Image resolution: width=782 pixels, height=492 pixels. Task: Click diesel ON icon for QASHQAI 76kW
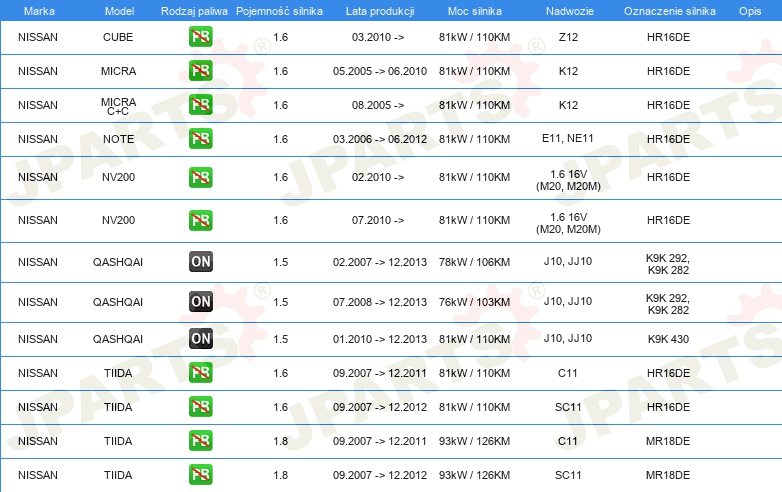coord(200,302)
